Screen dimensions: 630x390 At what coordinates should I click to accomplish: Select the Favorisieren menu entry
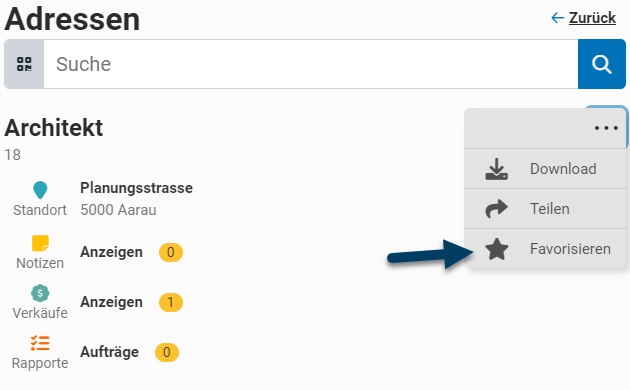(545, 249)
